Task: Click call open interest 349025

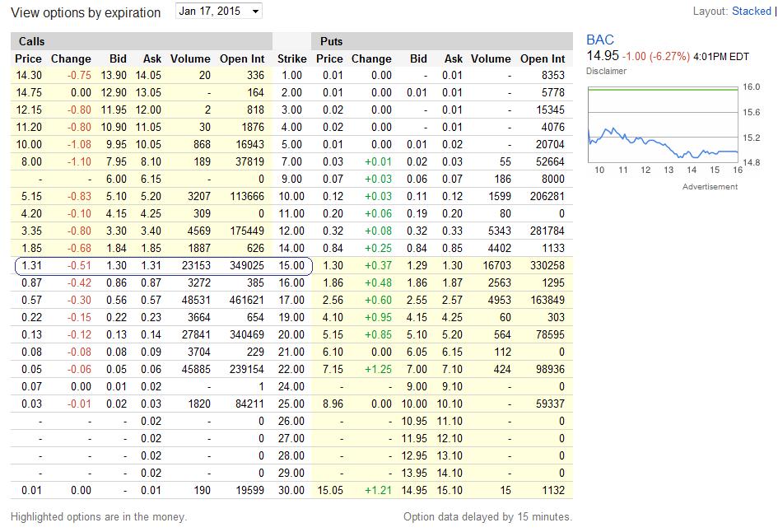Action: 247,265
